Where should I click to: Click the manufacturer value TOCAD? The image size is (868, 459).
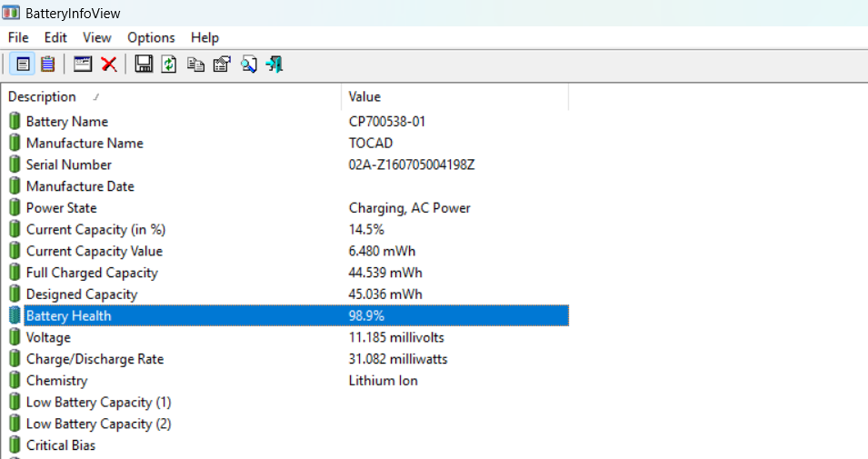point(371,143)
